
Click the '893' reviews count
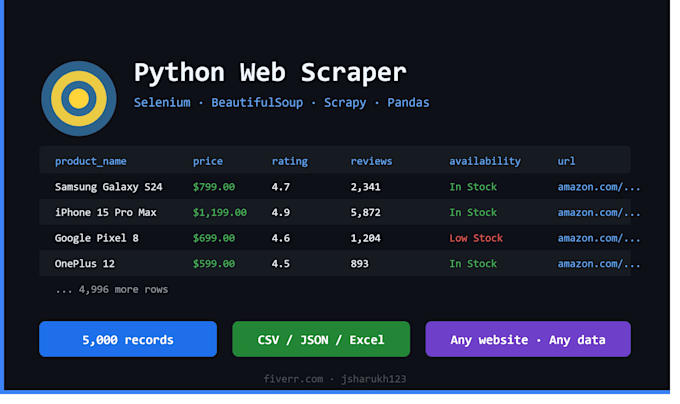(x=360, y=264)
